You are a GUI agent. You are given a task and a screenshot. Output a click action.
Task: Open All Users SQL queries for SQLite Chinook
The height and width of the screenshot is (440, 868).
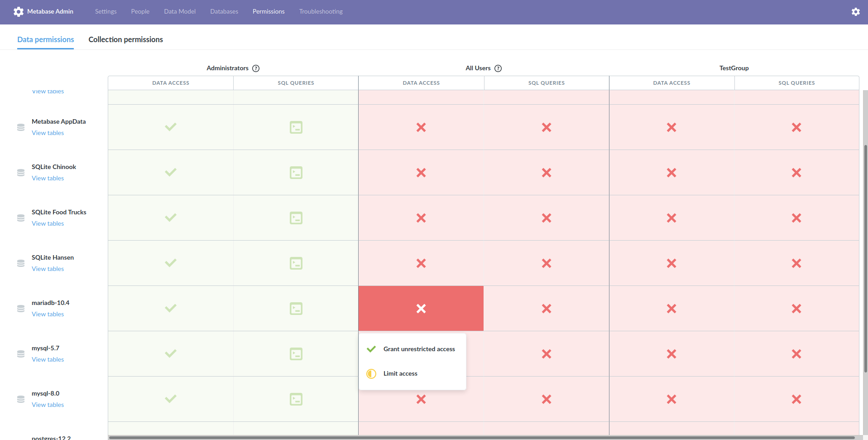pos(547,173)
